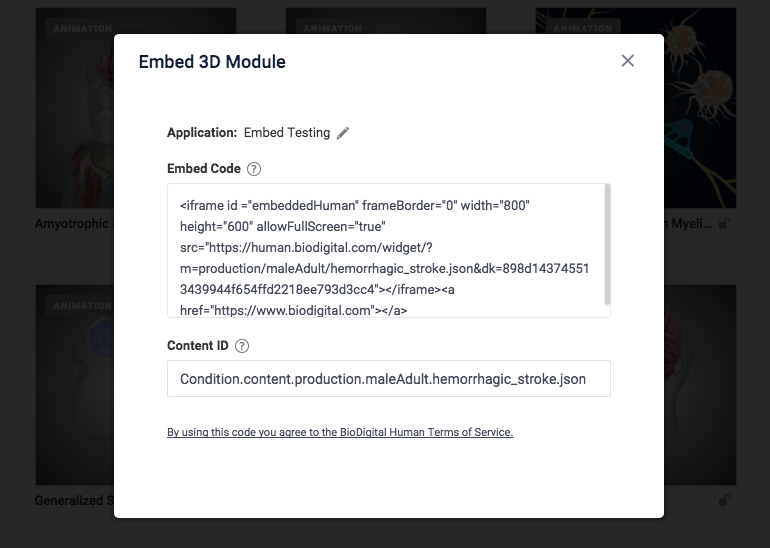Click the Myelin neuron thumbnail at top right
Screen dimensions: 770x548
point(700,108)
